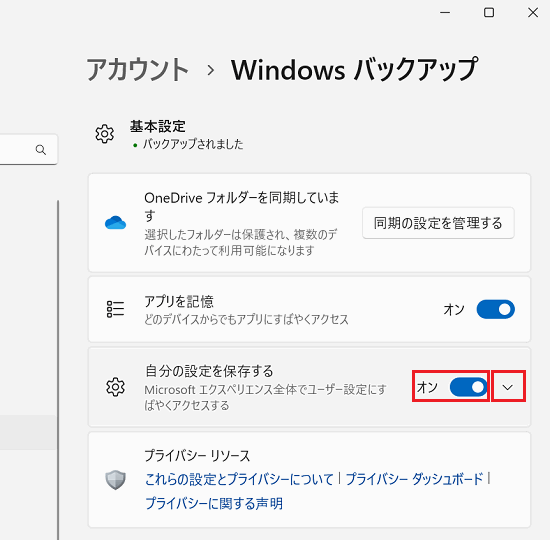Open プライバシーに関する声明 link
The image size is (550, 540).
(214, 504)
